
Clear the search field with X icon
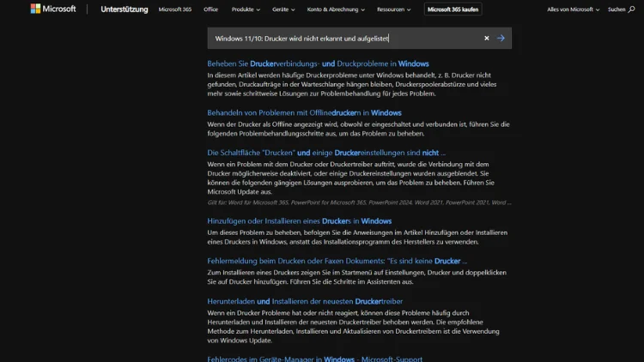click(486, 38)
